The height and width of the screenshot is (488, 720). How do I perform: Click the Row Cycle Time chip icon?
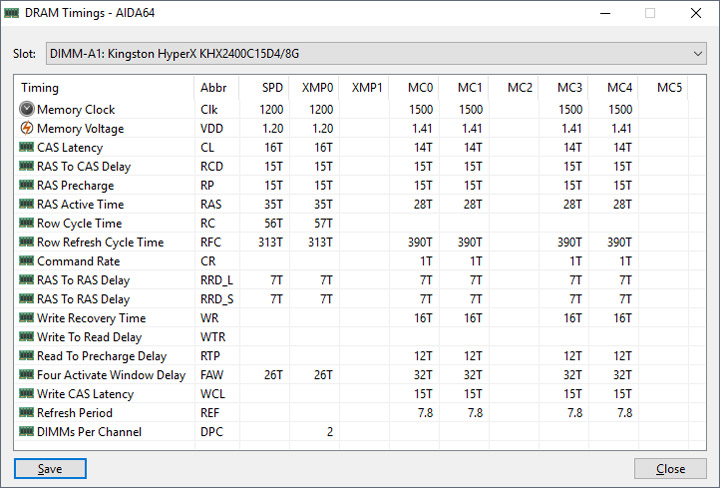pos(27,224)
